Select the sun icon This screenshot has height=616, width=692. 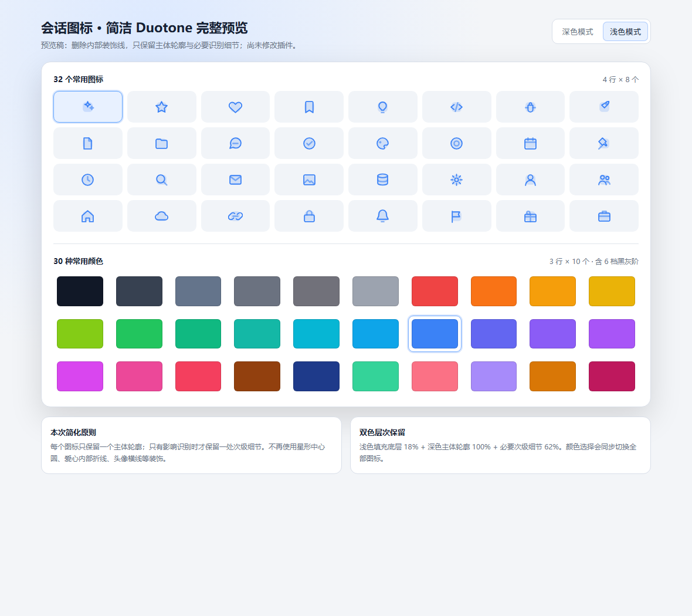[456, 180]
